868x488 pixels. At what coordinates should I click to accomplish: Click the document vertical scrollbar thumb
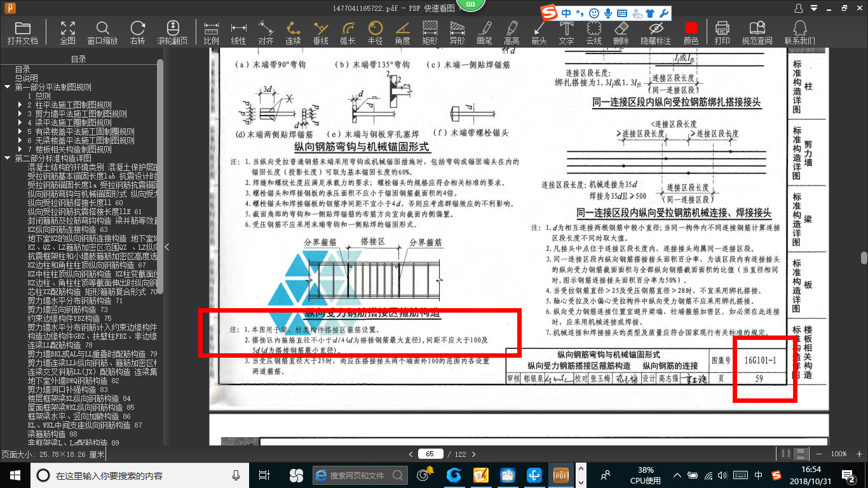(864, 257)
